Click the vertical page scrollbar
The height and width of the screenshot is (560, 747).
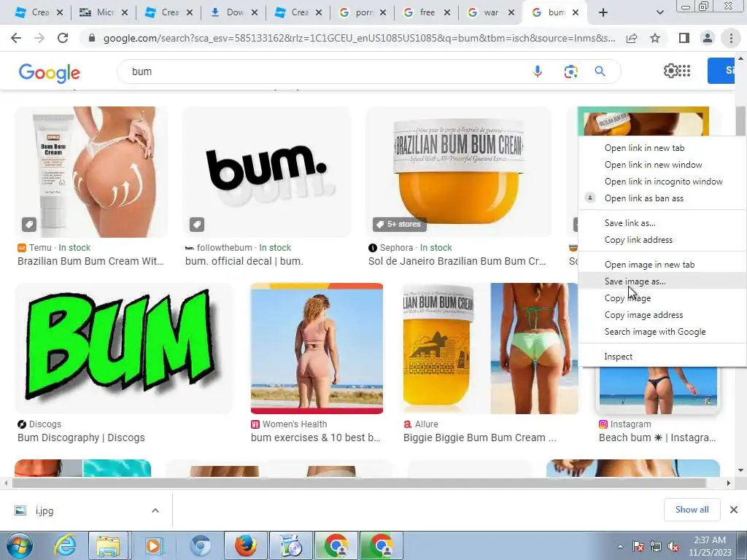[x=740, y=122]
